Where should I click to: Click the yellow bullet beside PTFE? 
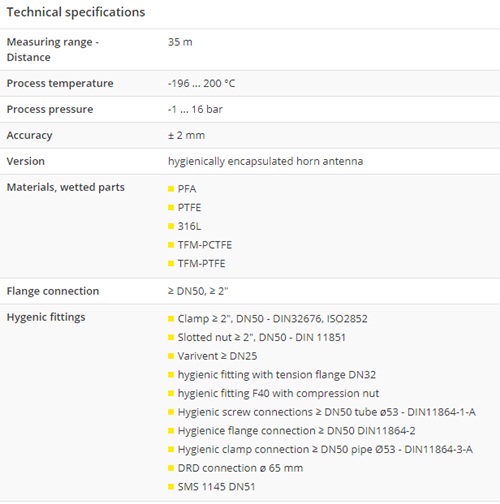pyautogui.click(x=171, y=208)
